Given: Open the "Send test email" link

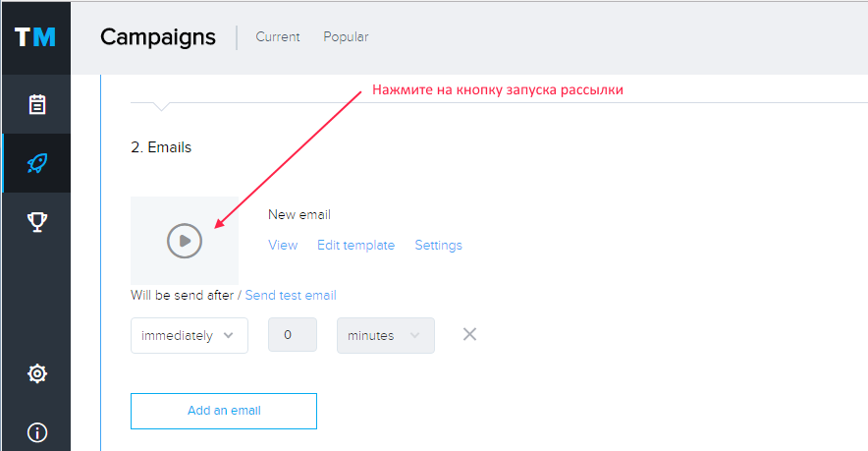Looking at the screenshot, I should click(x=291, y=296).
